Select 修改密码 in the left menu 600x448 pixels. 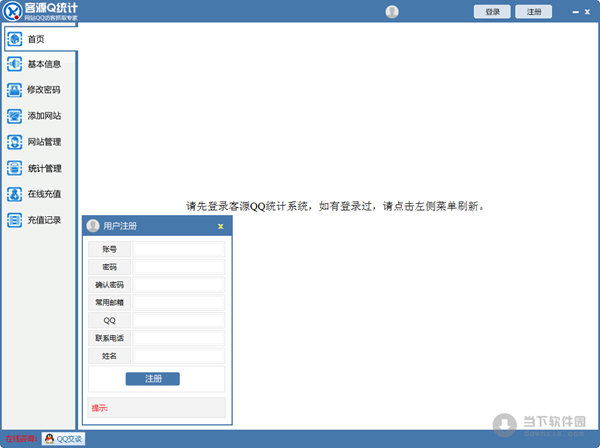click(x=39, y=90)
